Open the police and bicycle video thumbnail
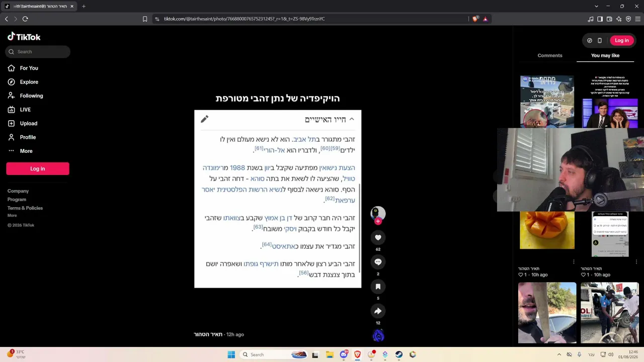 point(610,313)
